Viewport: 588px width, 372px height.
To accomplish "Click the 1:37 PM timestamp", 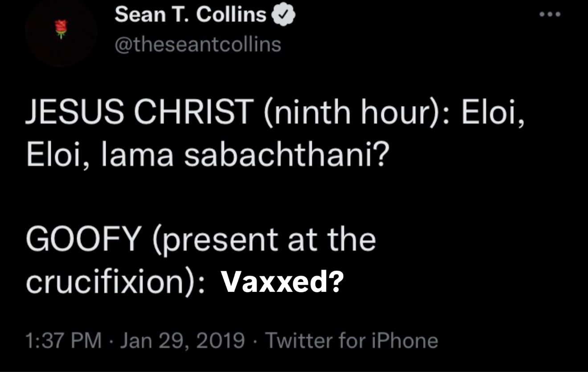I will click(x=64, y=341).
